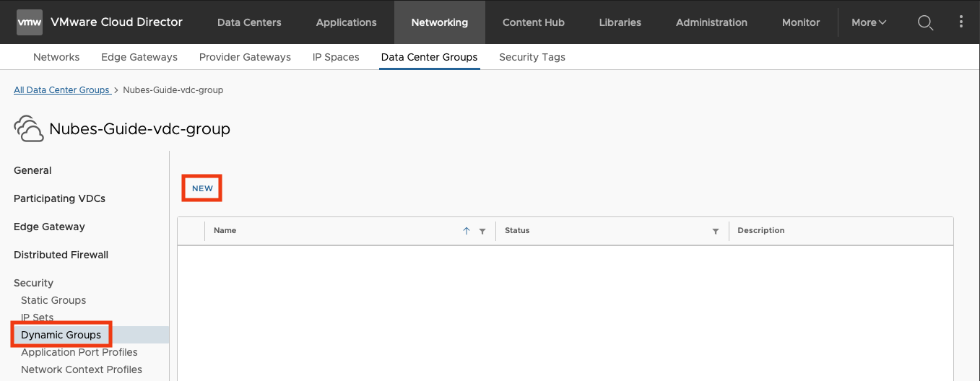This screenshot has width=980, height=381.
Task: Expand the More dropdown menu
Action: point(869,22)
